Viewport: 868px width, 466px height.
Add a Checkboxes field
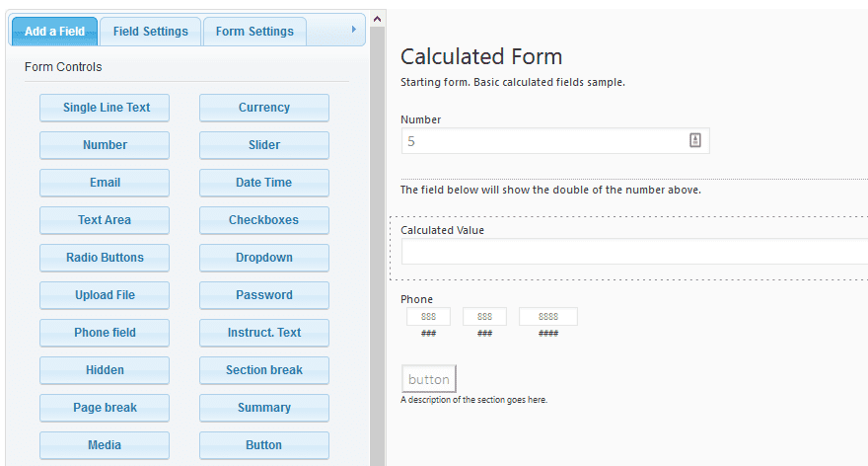(264, 220)
